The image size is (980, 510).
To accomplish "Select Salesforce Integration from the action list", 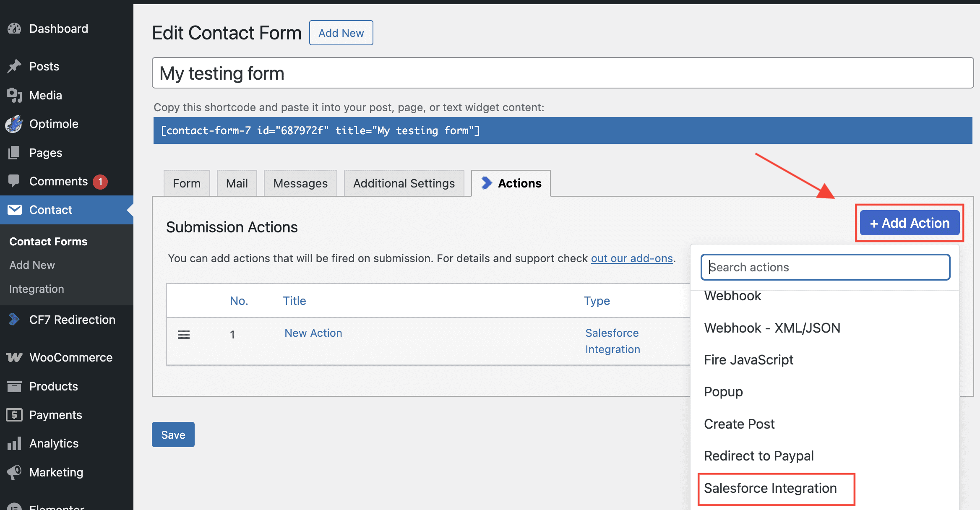I will (x=770, y=488).
